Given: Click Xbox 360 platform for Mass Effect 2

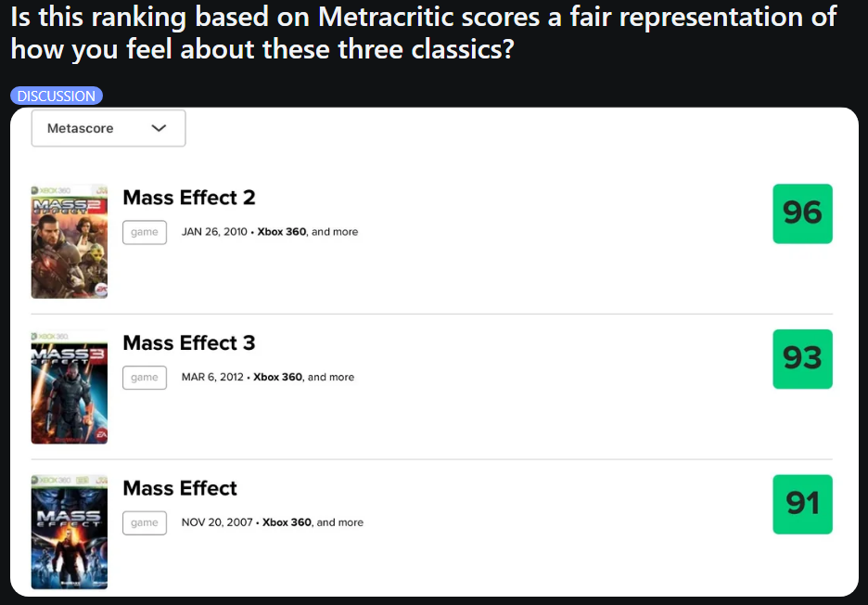Looking at the screenshot, I should point(281,232).
